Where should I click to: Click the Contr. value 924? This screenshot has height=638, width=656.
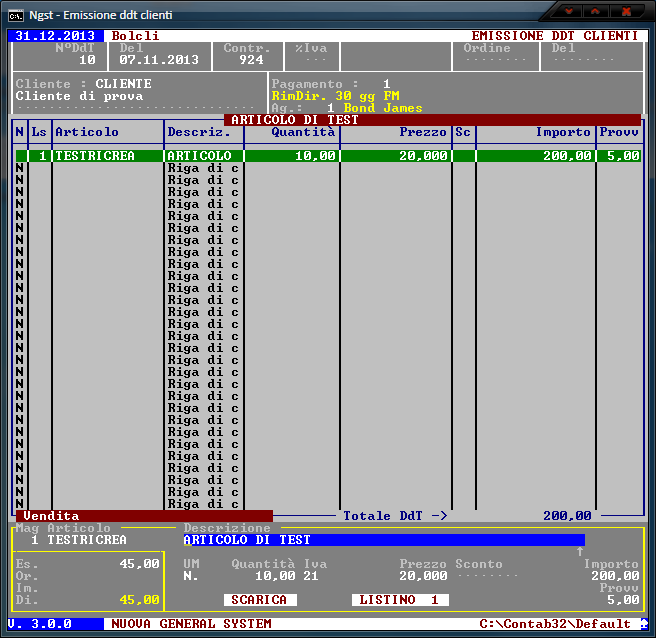point(251,60)
